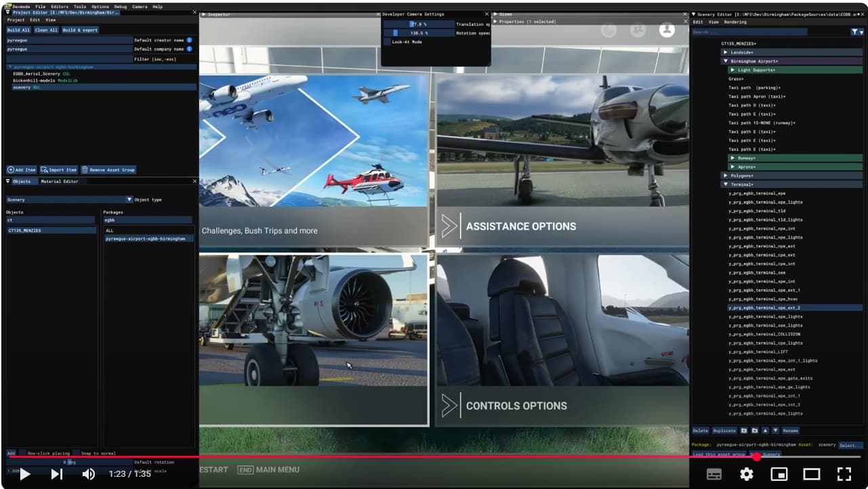Collapse the Scenery Editor window triangle

click(x=693, y=14)
